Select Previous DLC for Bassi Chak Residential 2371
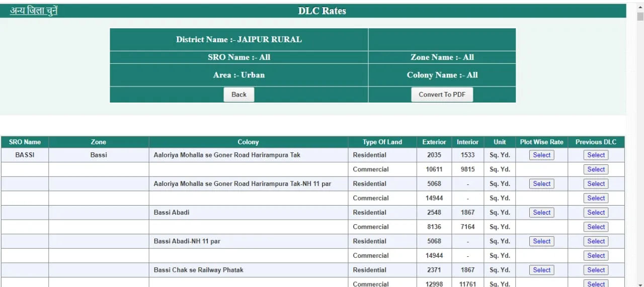 pos(596,270)
